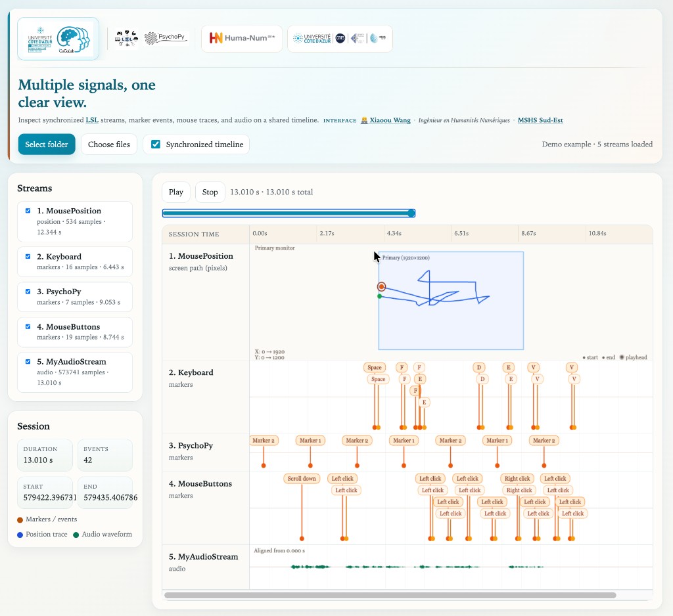673x616 pixels.
Task: Open the Huma-Num logo card
Action: click(242, 38)
